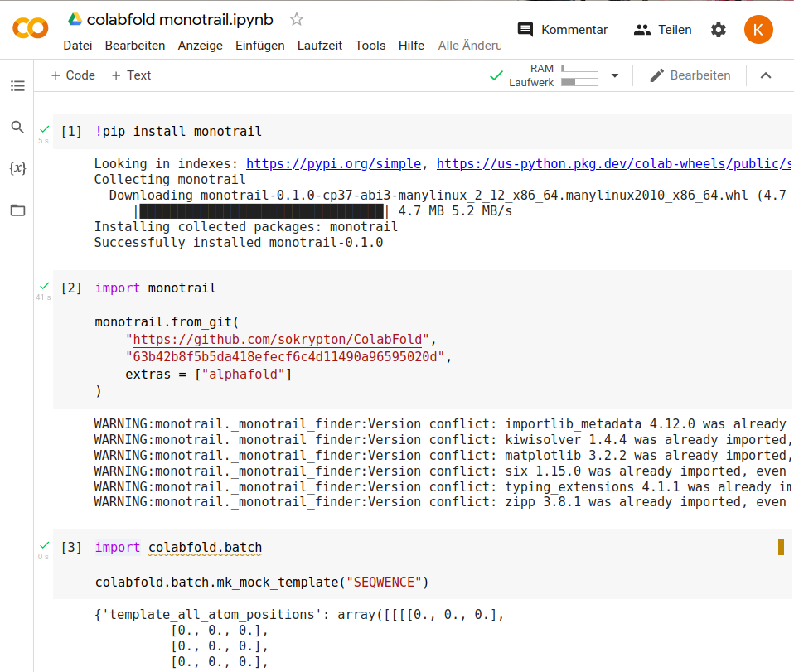Click the kiwisolver 1.4.4 warning line
The width and height of the screenshot is (794, 672).
point(442,439)
